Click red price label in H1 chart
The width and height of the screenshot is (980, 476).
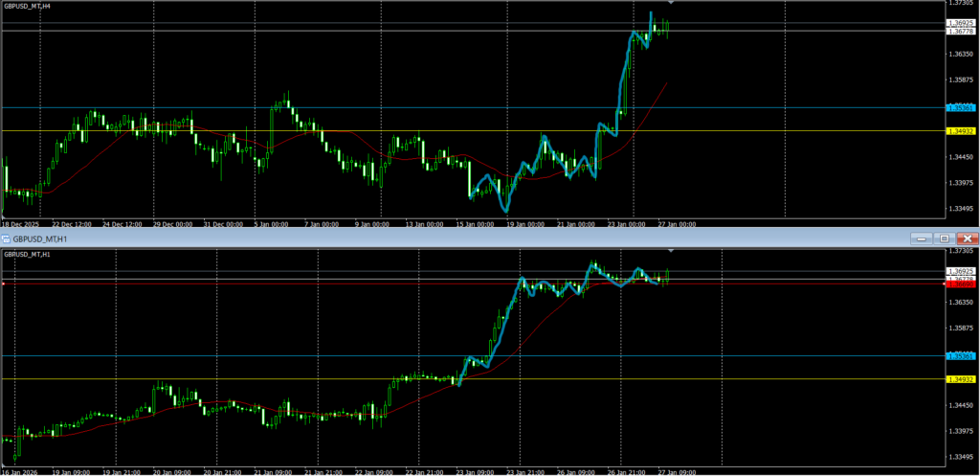tap(960, 284)
